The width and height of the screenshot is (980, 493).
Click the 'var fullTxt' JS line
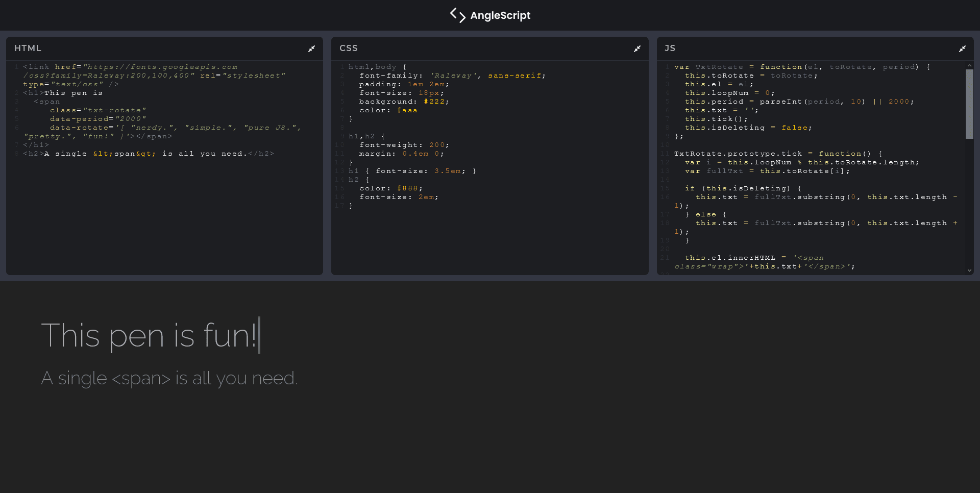click(768, 171)
